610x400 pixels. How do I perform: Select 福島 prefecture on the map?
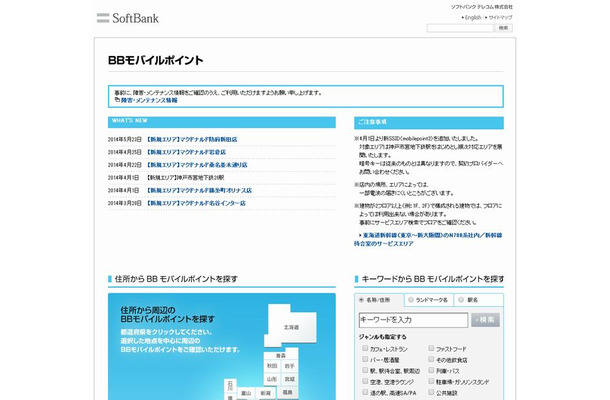point(287,392)
